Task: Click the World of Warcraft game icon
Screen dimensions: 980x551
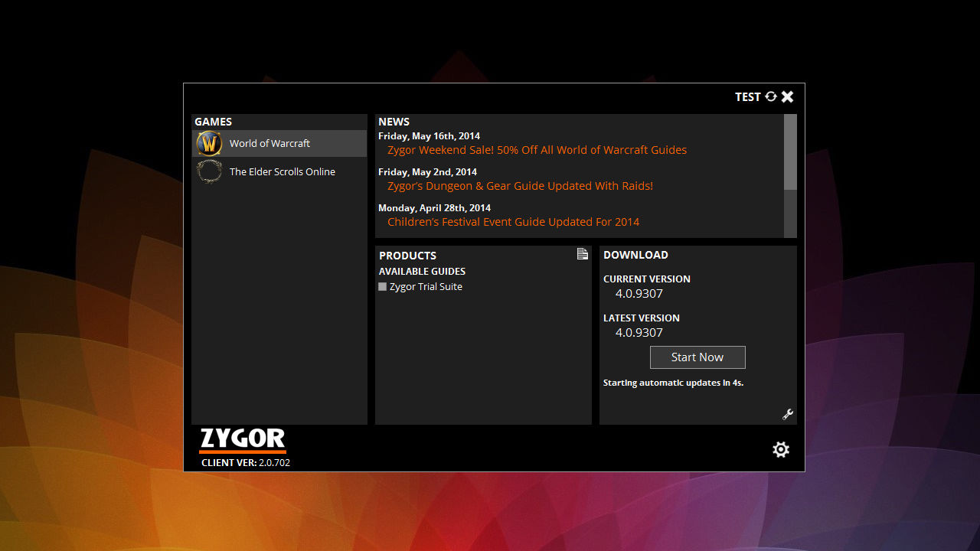Action: tap(209, 143)
